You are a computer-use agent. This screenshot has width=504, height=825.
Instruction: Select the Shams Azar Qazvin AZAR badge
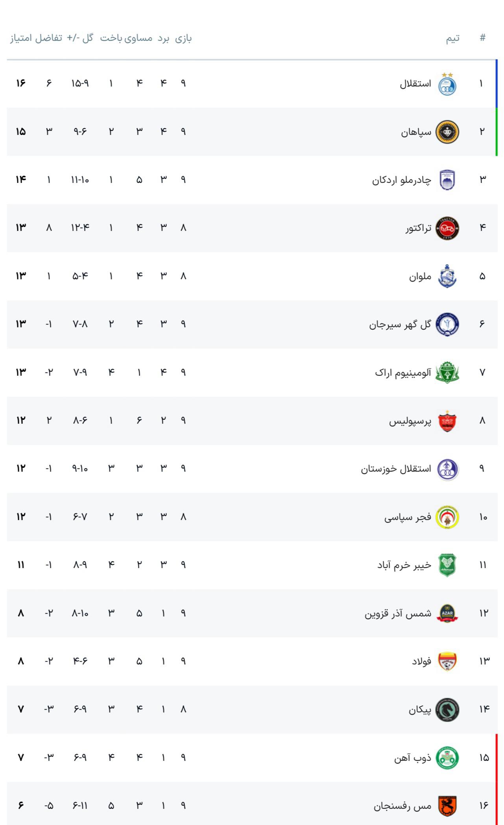tap(447, 613)
